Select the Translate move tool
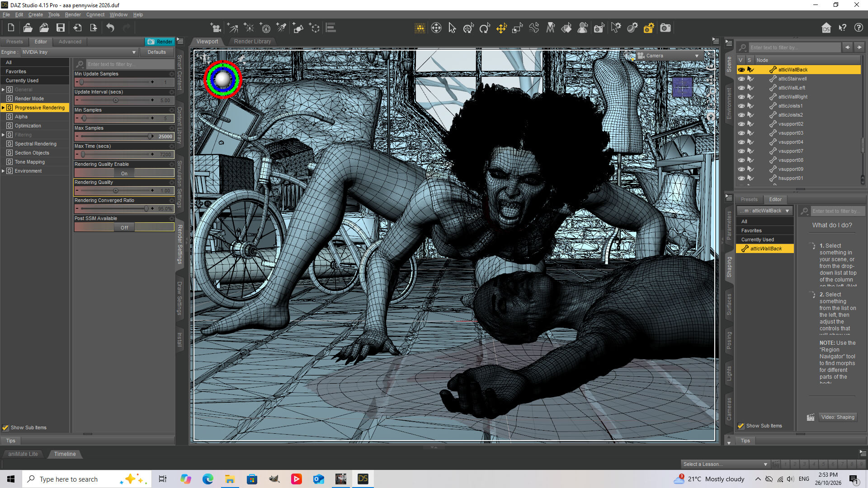 501,28
